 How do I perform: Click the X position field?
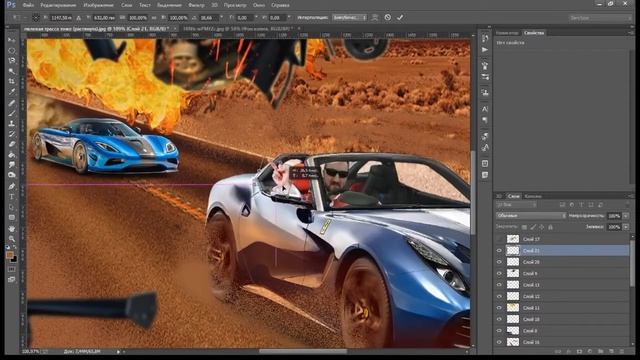click(x=62, y=18)
